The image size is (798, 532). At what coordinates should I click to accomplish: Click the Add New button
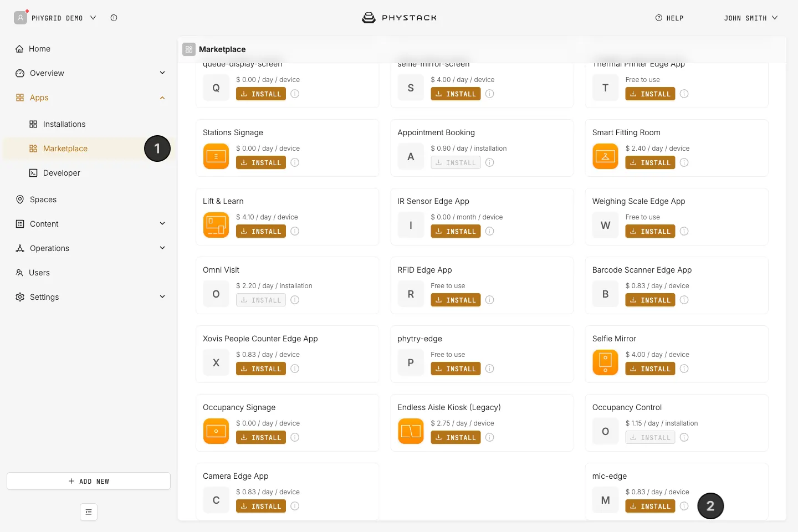tap(89, 481)
